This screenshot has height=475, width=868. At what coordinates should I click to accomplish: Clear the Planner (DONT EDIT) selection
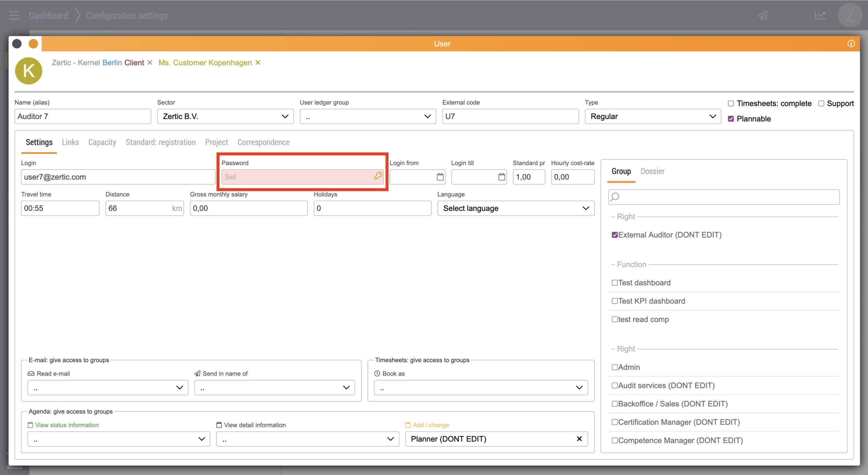coord(579,439)
